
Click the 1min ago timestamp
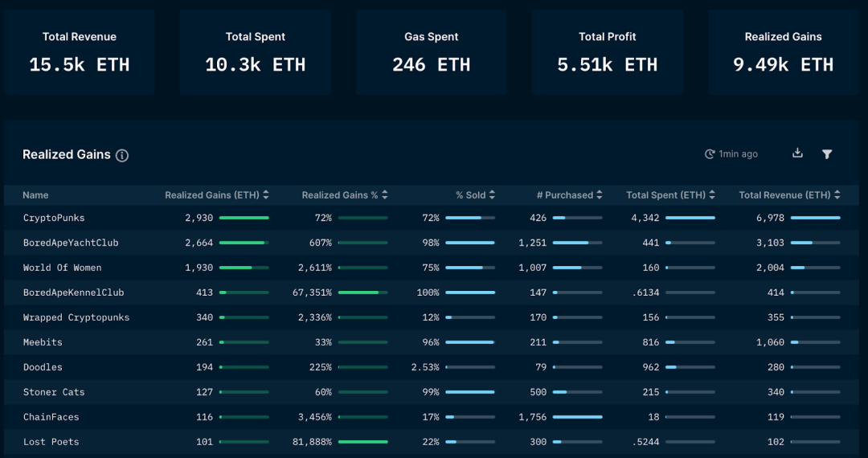pyautogui.click(x=738, y=154)
